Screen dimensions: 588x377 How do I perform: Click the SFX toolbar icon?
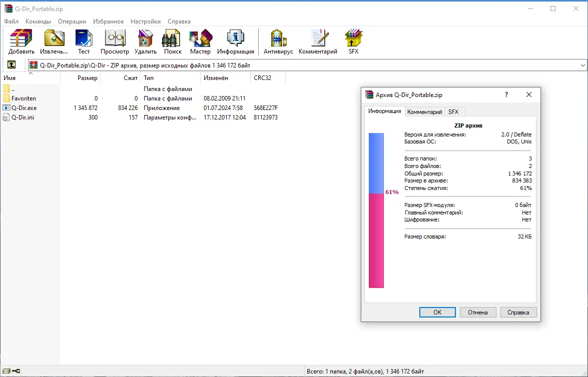(354, 41)
